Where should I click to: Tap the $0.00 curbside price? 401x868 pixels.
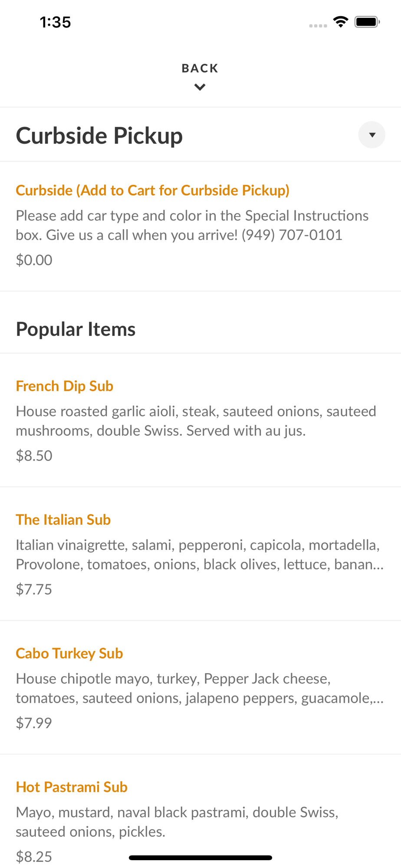click(34, 260)
